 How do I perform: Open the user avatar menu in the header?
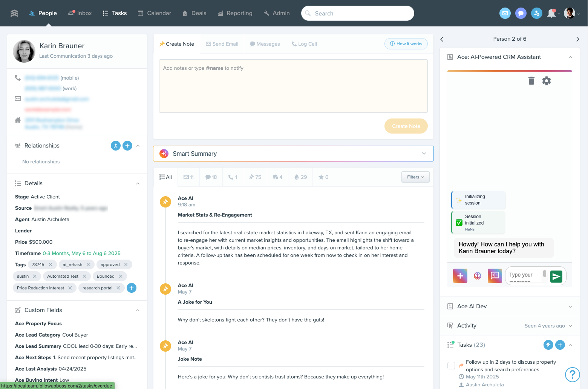click(570, 13)
